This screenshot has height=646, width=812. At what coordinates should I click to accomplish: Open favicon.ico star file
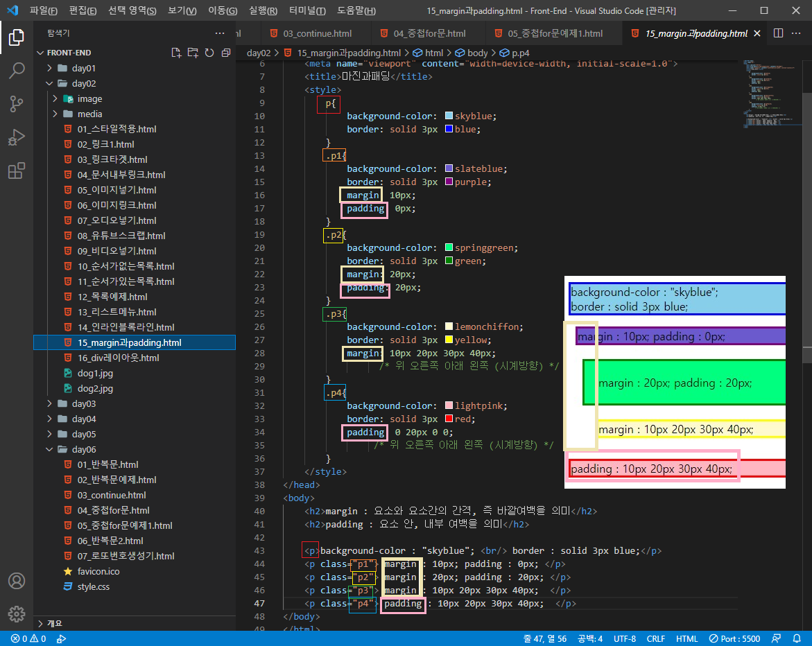pos(98,571)
